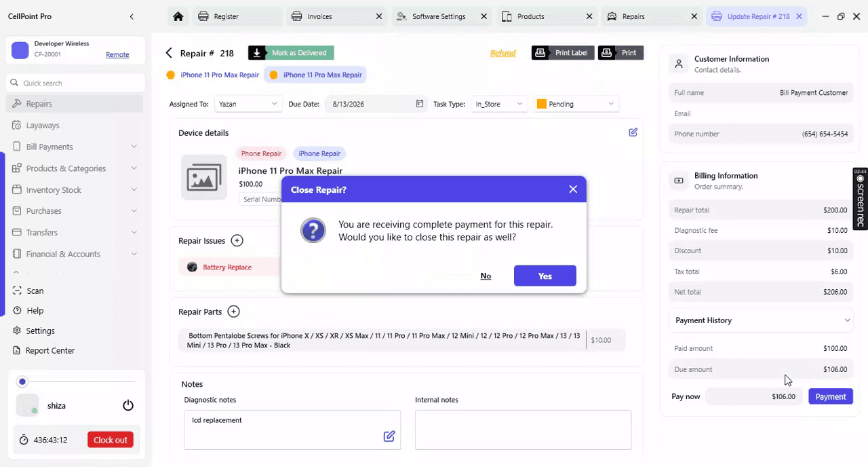Open the Pending status dropdown
Image resolution: width=868 pixels, height=467 pixels.
tap(576, 104)
